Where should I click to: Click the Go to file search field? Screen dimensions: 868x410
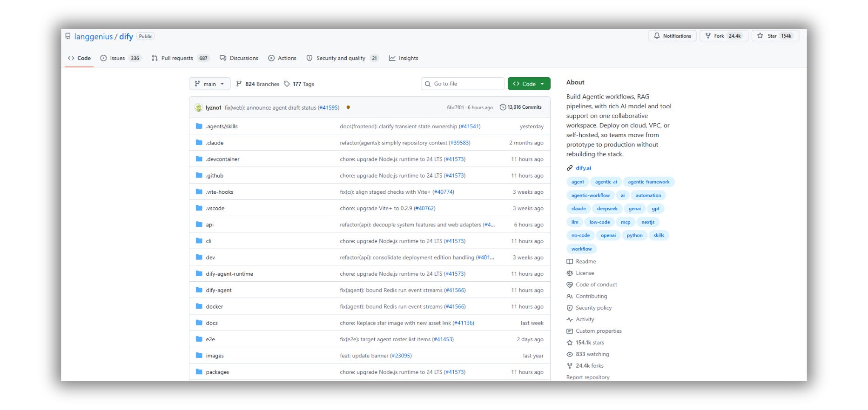pos(463,84)
